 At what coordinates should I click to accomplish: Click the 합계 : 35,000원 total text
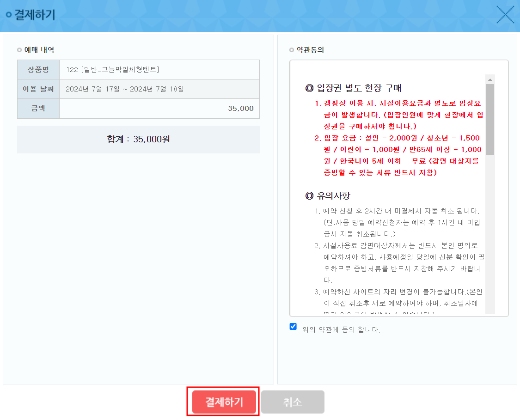coord(138,139)
